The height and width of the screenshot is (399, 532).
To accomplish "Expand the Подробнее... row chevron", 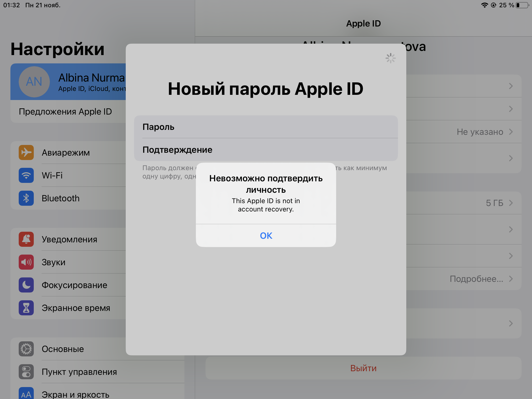I will point(511,279).
